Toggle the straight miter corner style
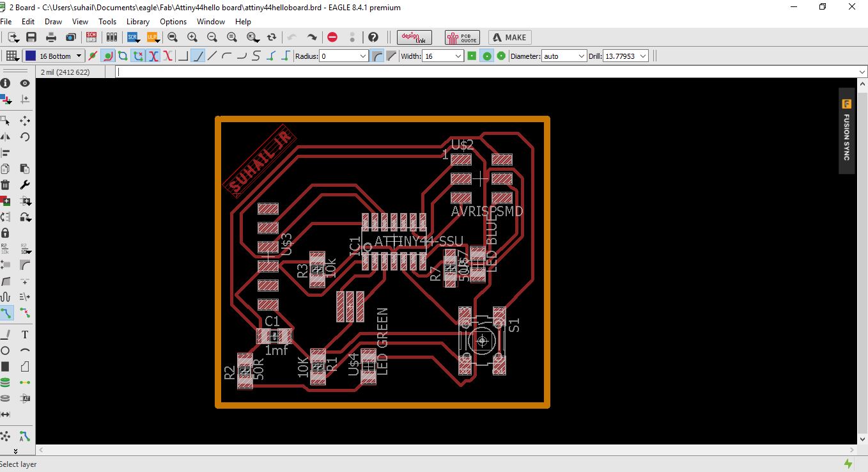 (x=391, y=56)
